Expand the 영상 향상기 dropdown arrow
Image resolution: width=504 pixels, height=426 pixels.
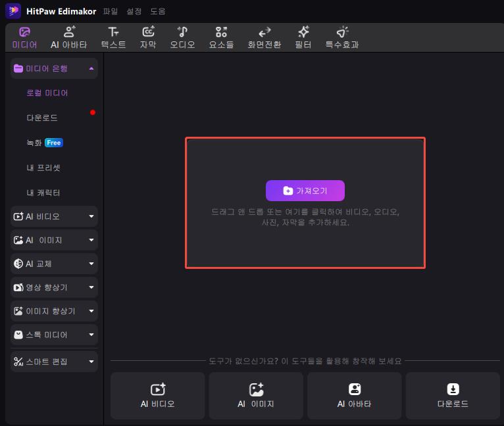(x=91, y=287)
